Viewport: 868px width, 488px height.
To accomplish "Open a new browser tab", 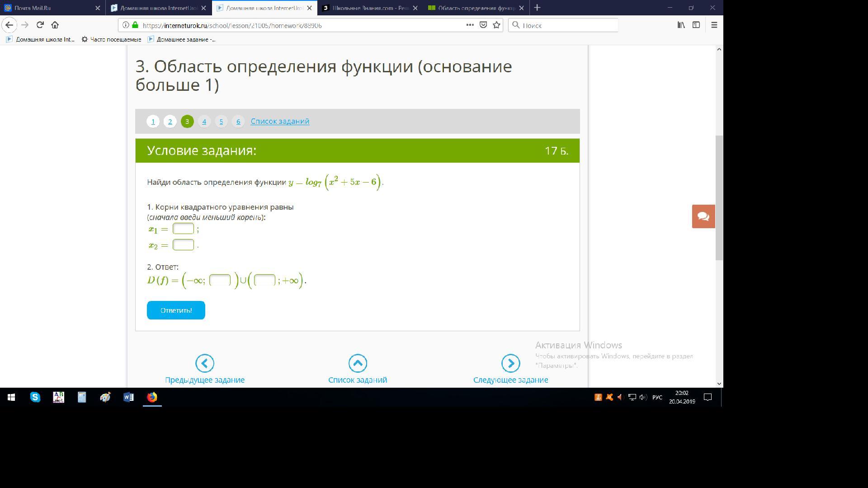I will tap(537, 8).
